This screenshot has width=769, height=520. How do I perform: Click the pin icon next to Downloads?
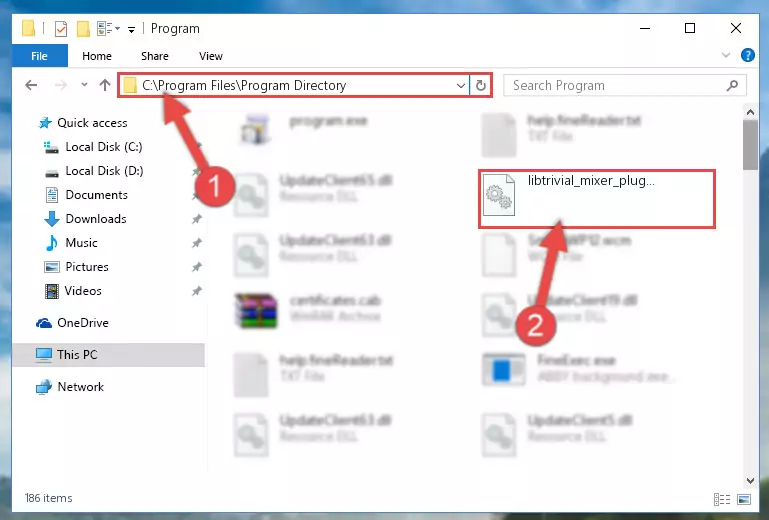coord(197,219)
